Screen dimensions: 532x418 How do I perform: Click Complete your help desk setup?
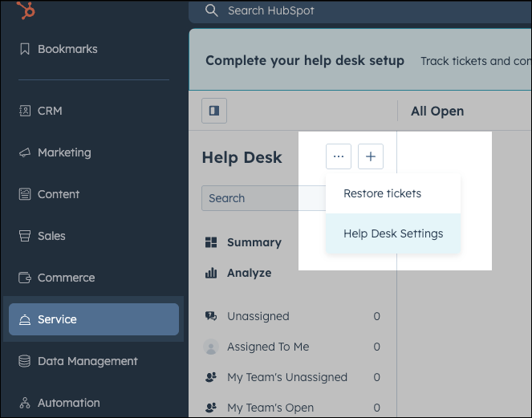coord(305,61)
